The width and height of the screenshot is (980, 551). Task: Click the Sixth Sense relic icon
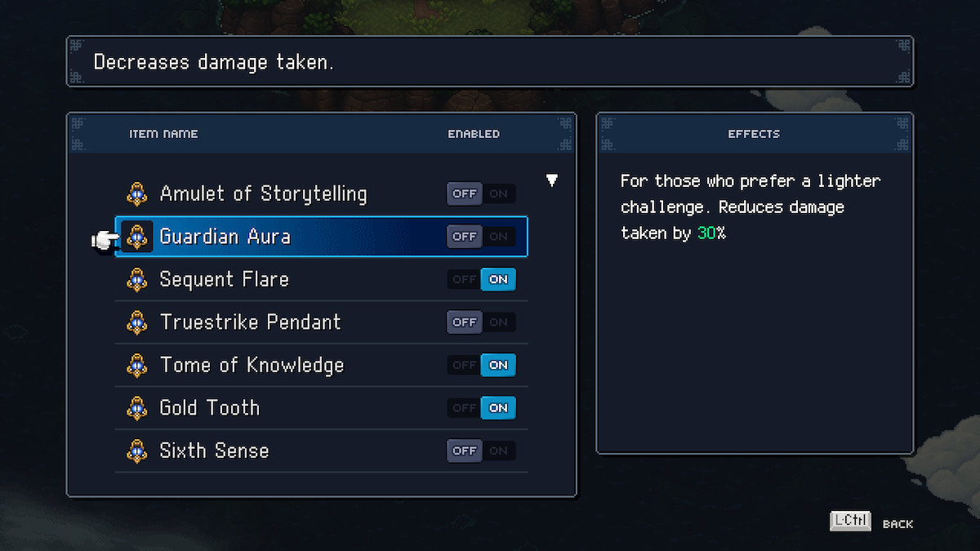[x=137, y=451]
